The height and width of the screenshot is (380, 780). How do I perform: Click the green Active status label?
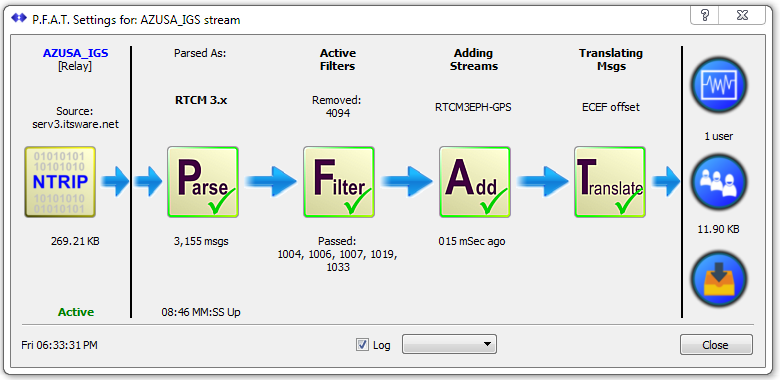76,312
